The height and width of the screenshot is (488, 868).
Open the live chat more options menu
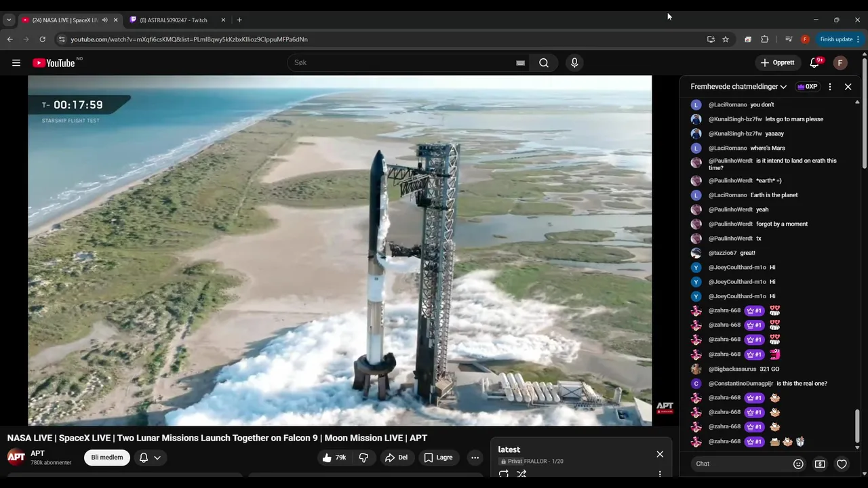(830, 87)
